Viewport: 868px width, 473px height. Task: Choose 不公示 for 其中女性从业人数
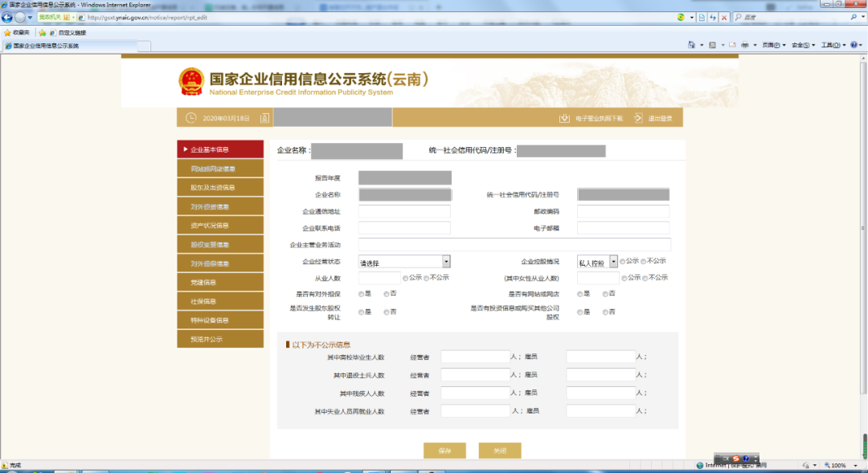click(x=645, y=279)
